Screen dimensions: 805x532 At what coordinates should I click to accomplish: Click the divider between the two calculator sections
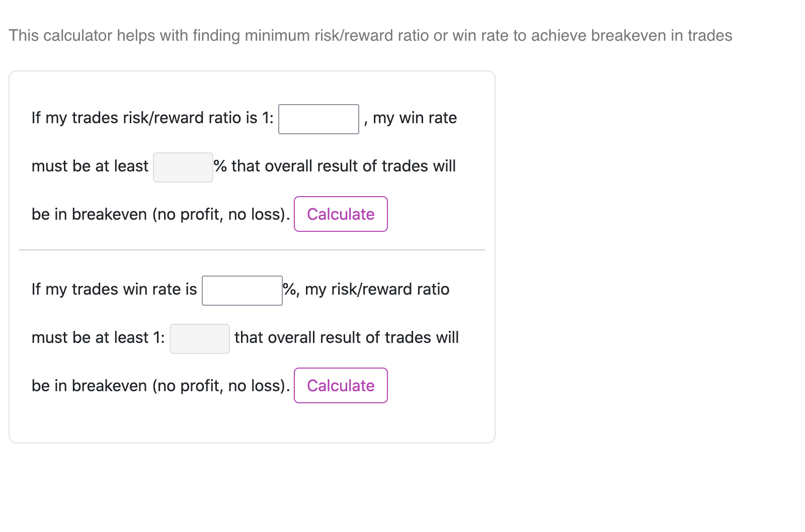[x=252, y=249]
